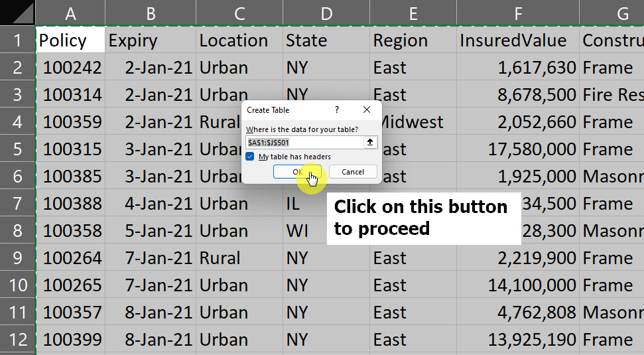Click the Region header cell
This screenshot has width=644, height=355.
pos(413,40)
